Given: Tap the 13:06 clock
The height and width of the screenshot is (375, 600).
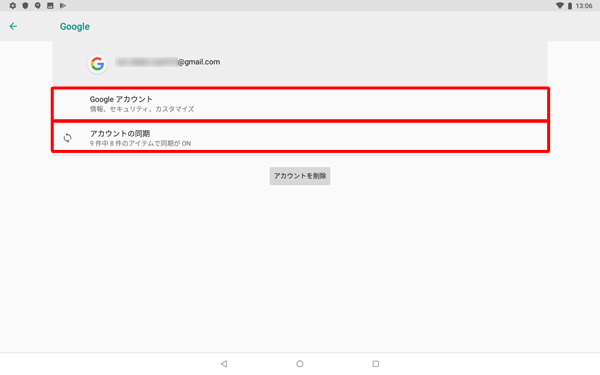Looking at the screenshot, I should pos(584,5).
